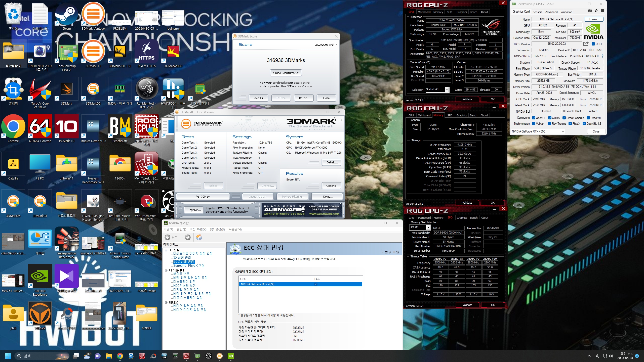The image size is (644, 362).
Task: Open the 3DMark 11 desktop icon
Action: (93, 54)
